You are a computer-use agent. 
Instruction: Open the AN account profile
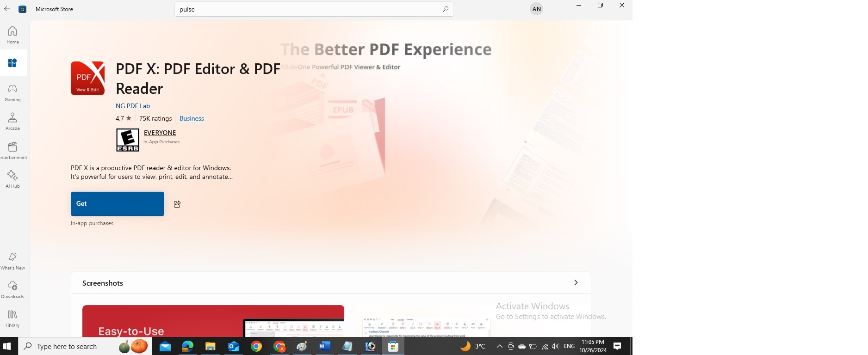tap(536, 9)
